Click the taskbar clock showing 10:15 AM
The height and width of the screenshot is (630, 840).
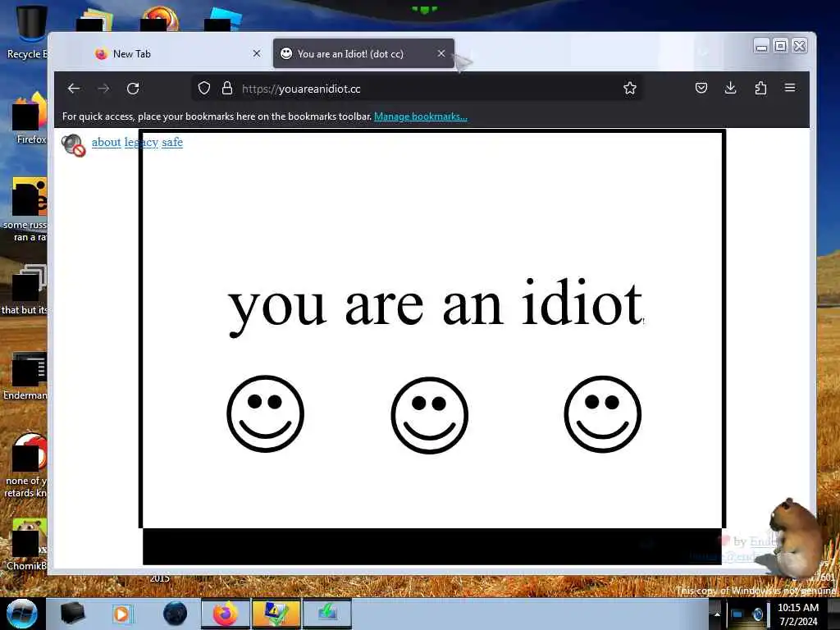(x=798, y=614)
